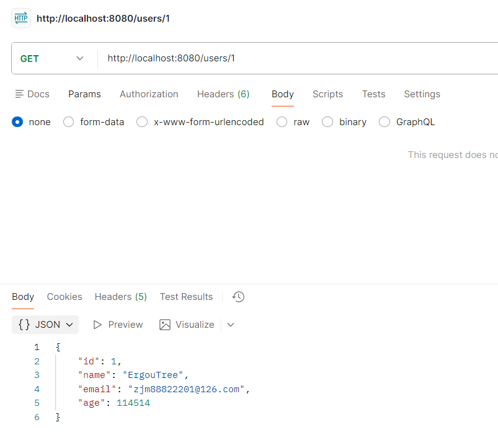This screenshot has width=498, height=448.
Task: Select the none body type radio
Action: click(17, 122)
